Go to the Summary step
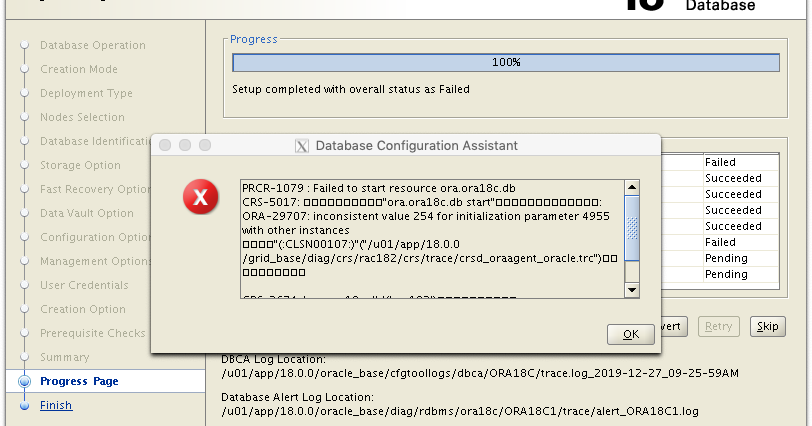The image size is (812, 426). (x=64, y=357)
